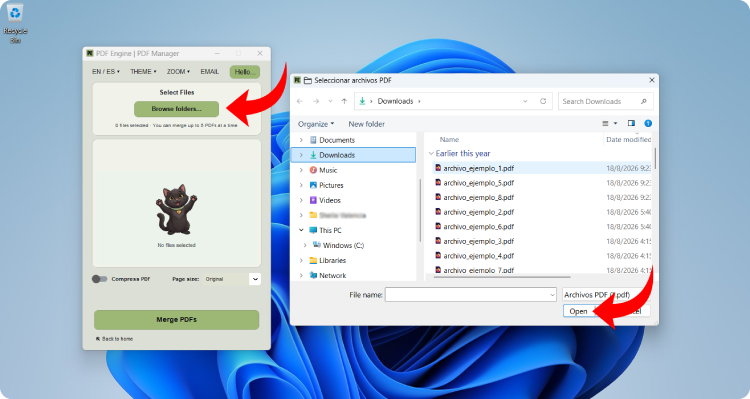The image size is (750, 399).
Task: Toggle the preview pane icon
Action: 631,123
